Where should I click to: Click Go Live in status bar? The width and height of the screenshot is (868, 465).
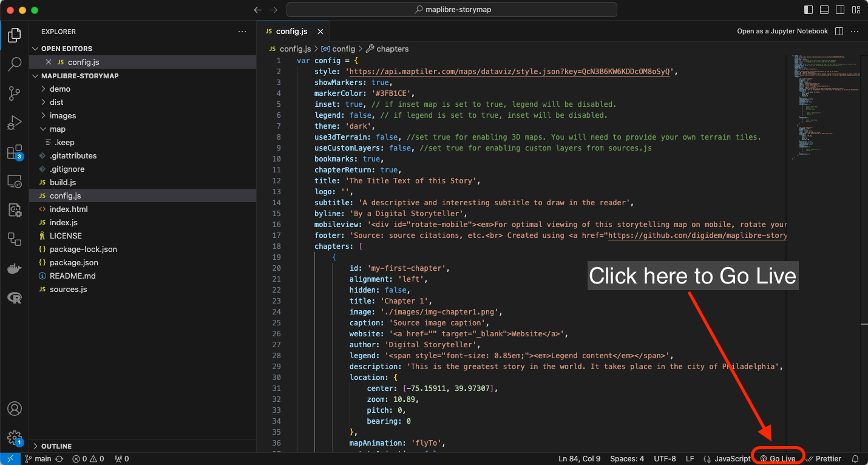(778, 459)
